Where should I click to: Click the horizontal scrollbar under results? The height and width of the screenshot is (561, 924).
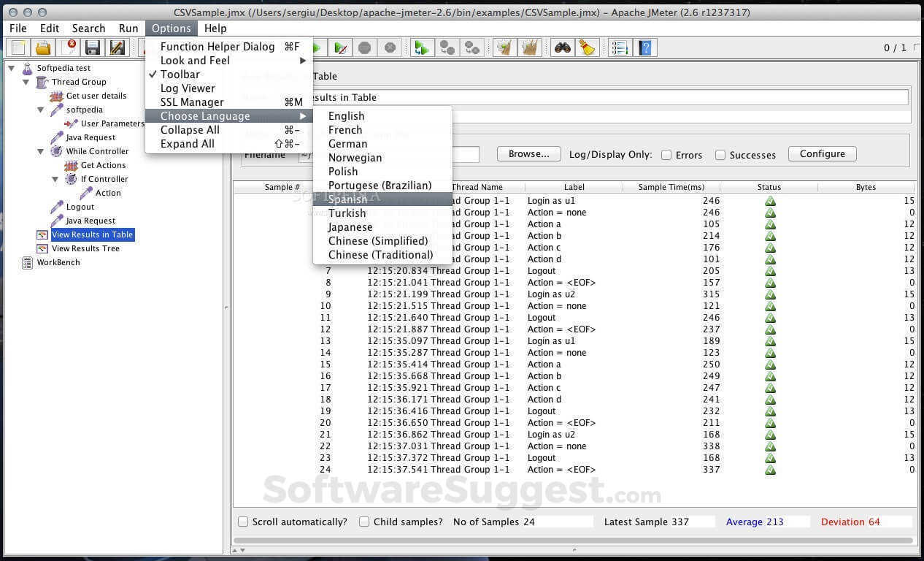[574, 541]
